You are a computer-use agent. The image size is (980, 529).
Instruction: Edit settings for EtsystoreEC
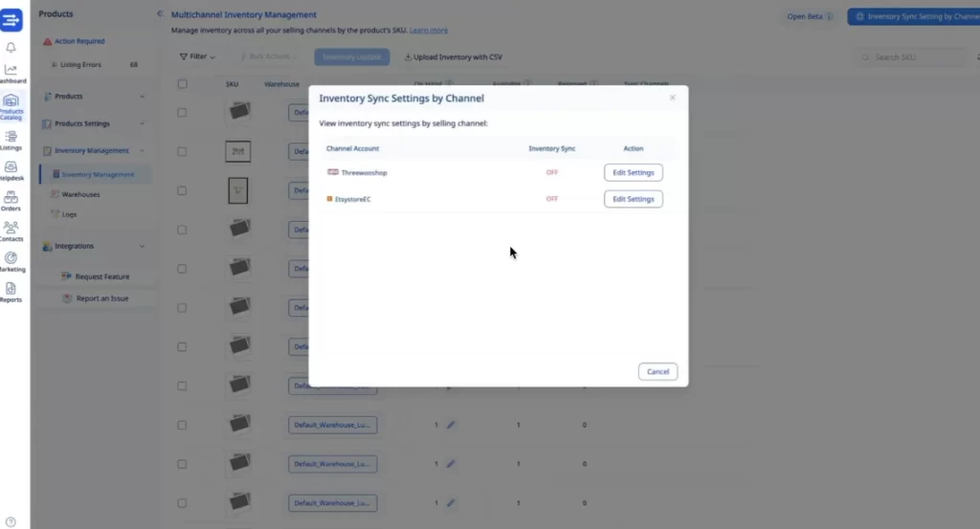[634, 199]
